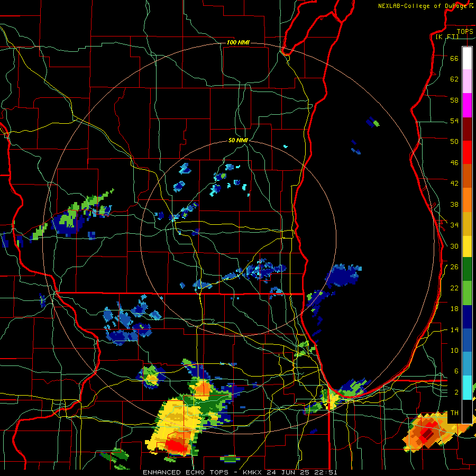Click the sky blue legend swatch
476x476 pixels.
click(467, 364)
